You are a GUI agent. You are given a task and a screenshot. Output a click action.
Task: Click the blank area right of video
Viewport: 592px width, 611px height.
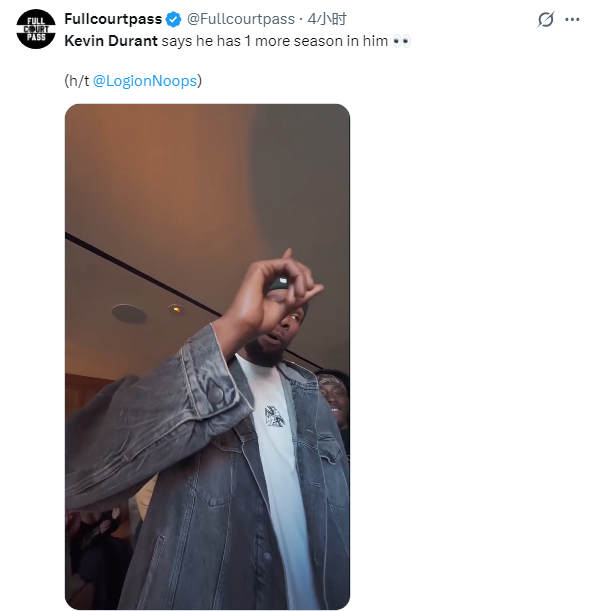pyautogui.click(x=468, y=351)
